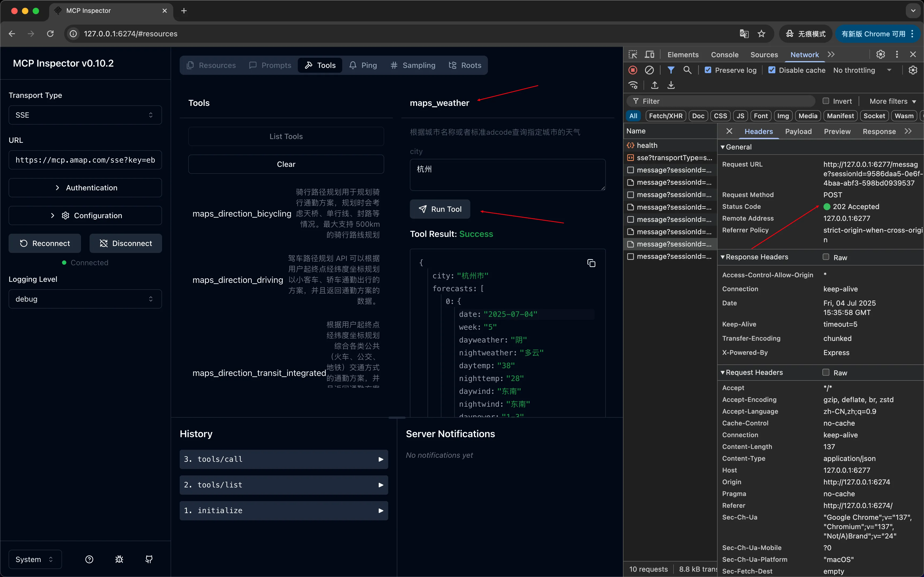
Task: Open network conditions wifi icon
Action: click(x=633, y=85)
